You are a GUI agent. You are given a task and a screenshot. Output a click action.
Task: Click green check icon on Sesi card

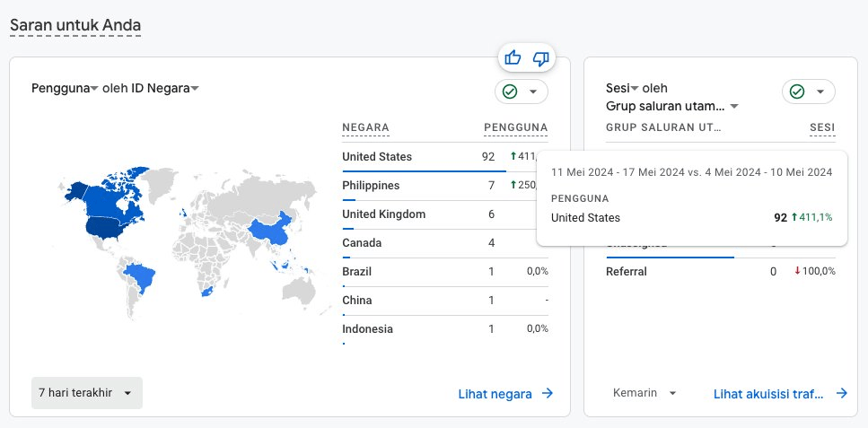coord(797,92)
